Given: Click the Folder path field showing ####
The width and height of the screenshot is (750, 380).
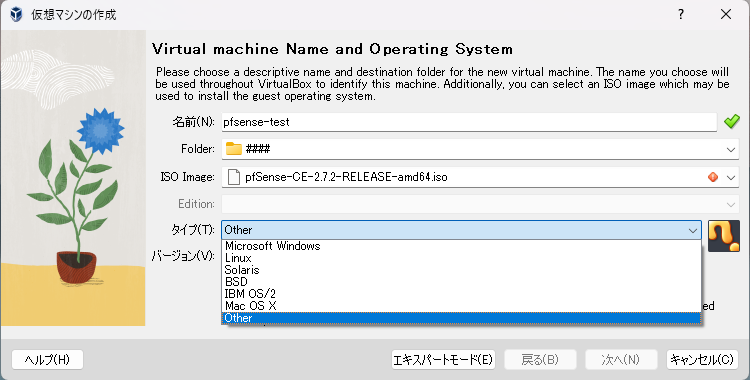Looking at the screenshot, I should [x=480, y=149].
